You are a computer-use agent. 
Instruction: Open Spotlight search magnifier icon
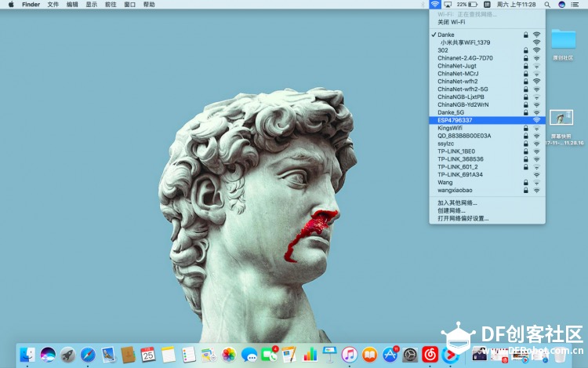547,5
